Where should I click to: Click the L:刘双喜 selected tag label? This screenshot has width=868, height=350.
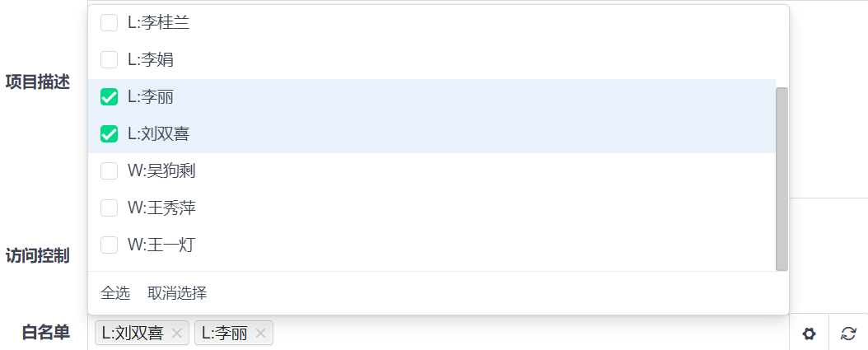point(133,334)
